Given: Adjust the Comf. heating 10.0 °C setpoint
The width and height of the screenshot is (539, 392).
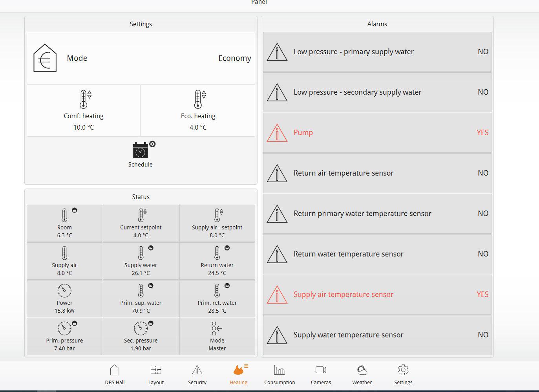Looking at the screenshot, I should (84, 127).
